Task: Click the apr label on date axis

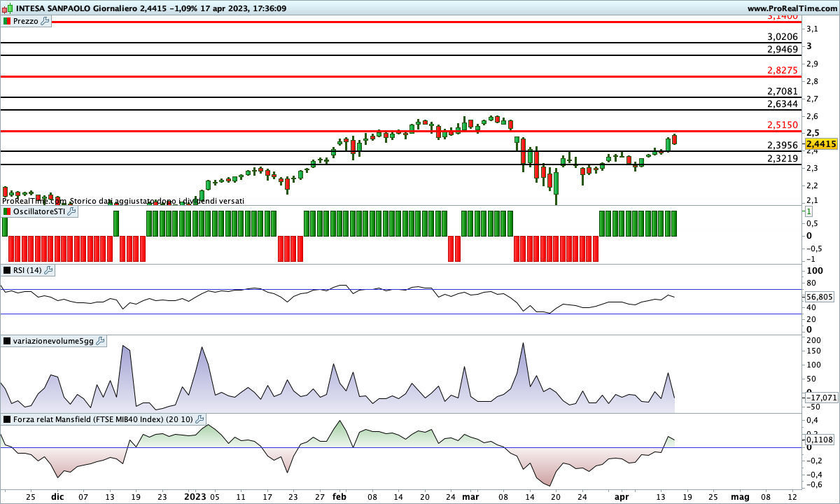Action: pos(622,496)
